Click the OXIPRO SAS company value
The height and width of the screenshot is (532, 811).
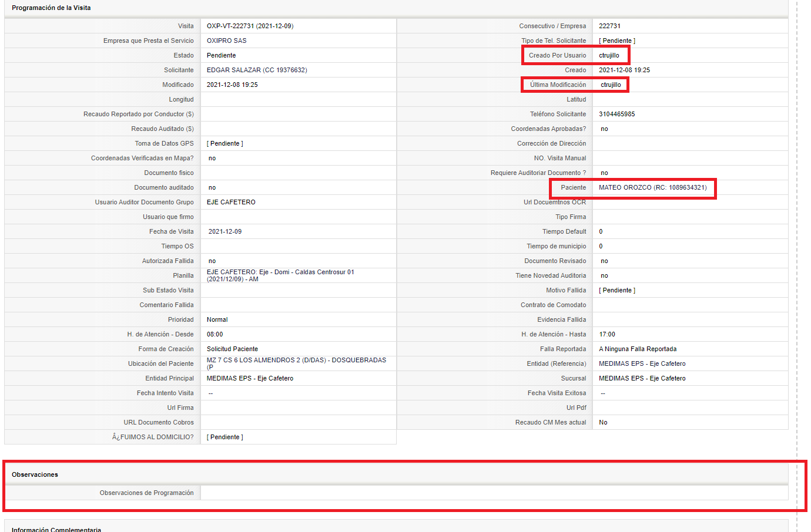(226, 41)
